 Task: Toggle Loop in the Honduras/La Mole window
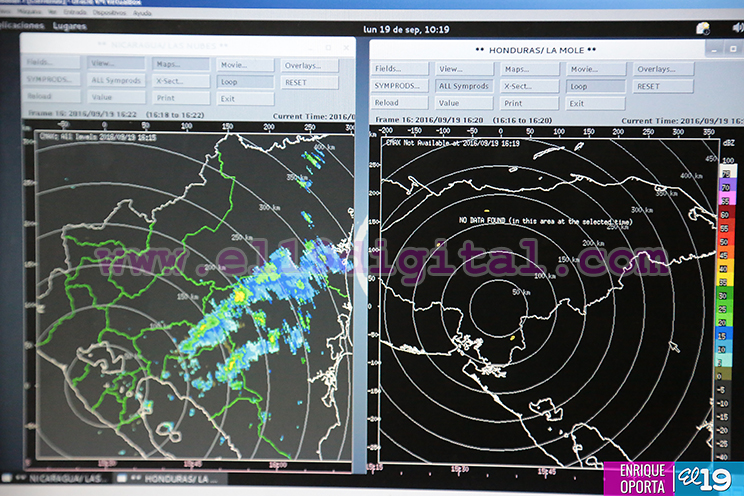(596, 86)
